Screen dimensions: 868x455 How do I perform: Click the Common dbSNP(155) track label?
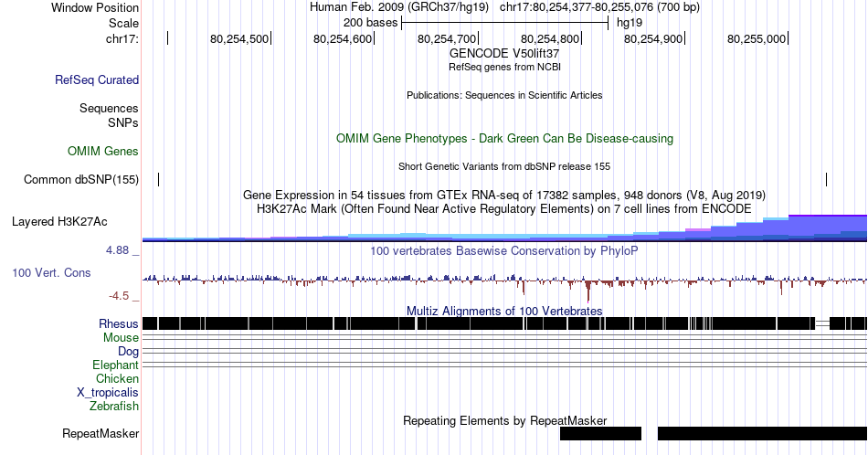(x=81, y=180)
